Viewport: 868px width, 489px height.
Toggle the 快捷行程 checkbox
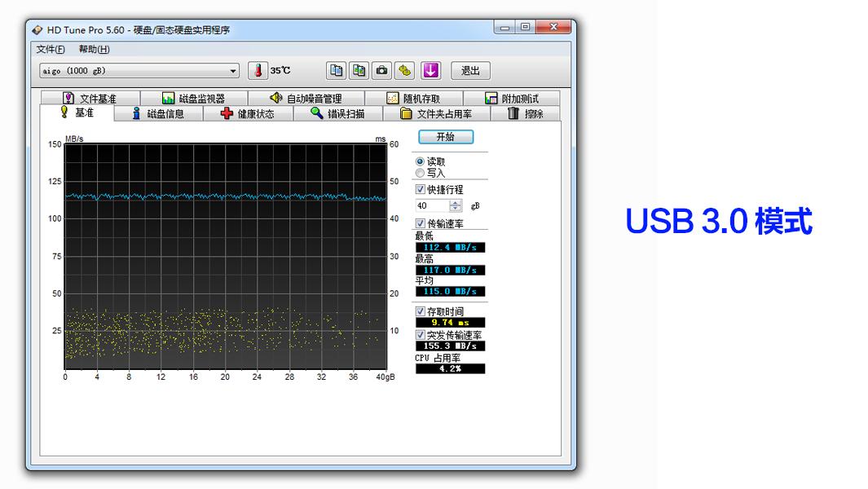click(x=421, y=190)
